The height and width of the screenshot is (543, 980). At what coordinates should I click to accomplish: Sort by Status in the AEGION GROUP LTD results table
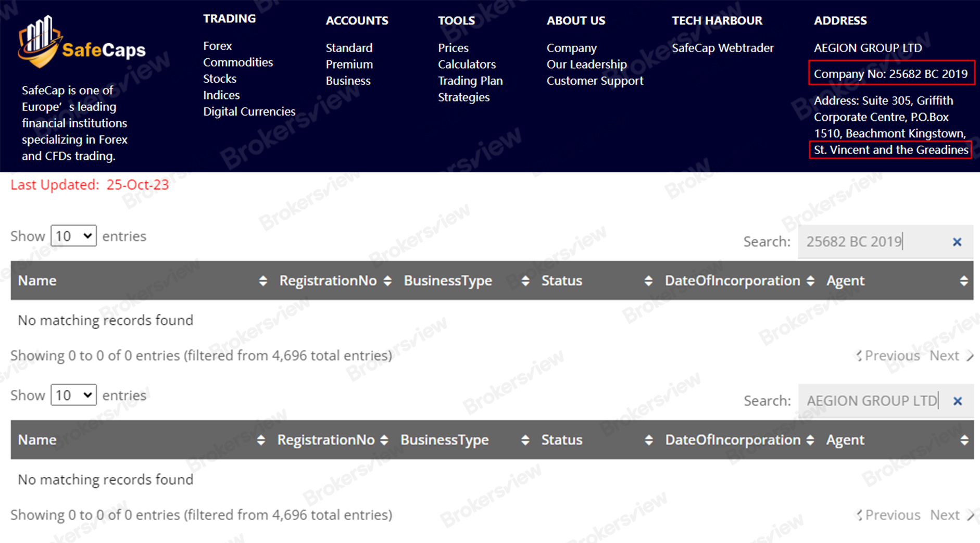[649, 440]
